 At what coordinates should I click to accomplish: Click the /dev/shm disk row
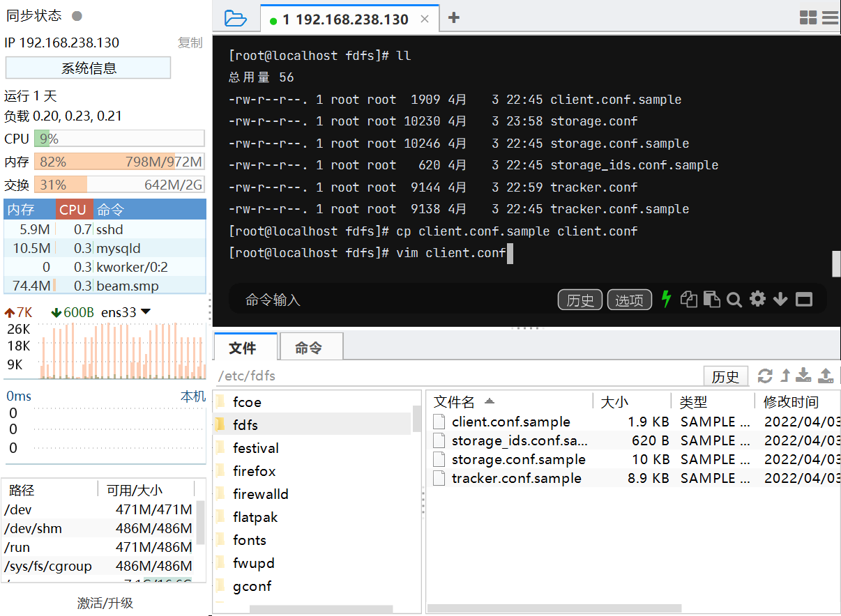pos(99,528)
